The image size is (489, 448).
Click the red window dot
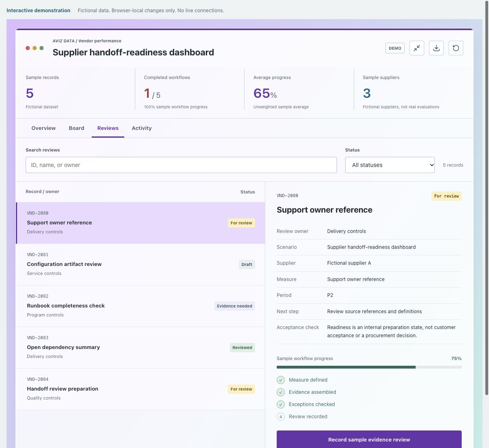pos(28,48)
